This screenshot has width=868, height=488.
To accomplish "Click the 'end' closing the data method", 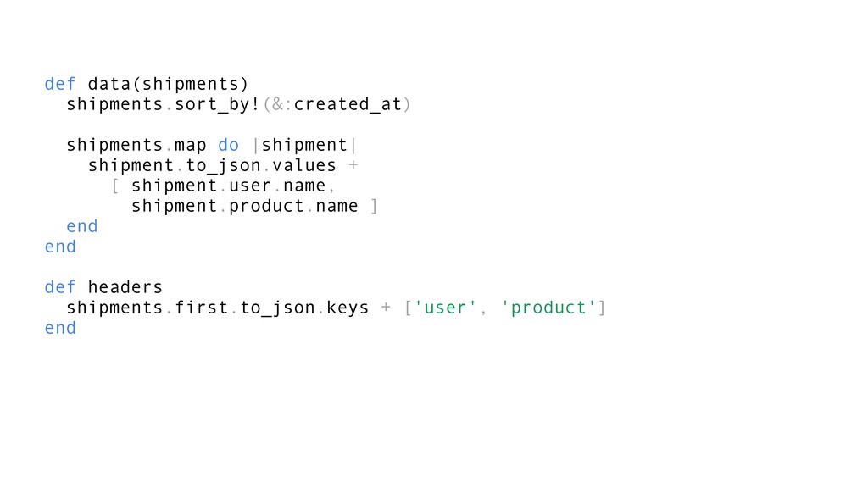I will [60, 247].
